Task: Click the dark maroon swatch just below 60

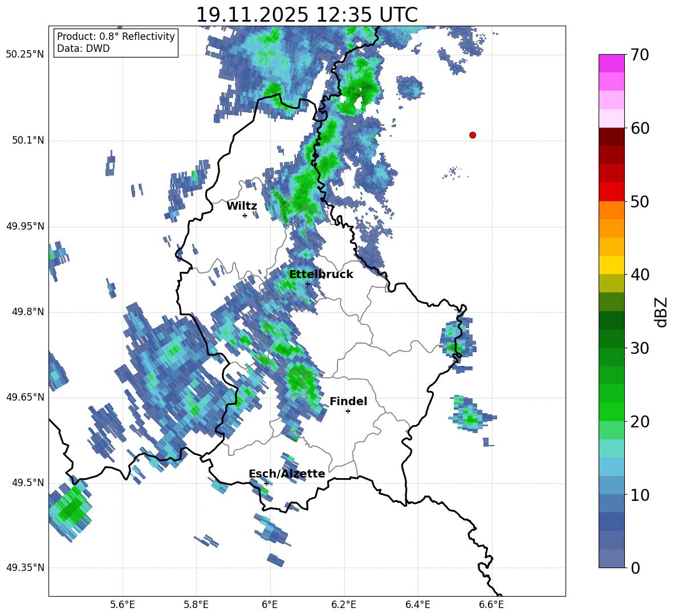Action: coord(611,137)
